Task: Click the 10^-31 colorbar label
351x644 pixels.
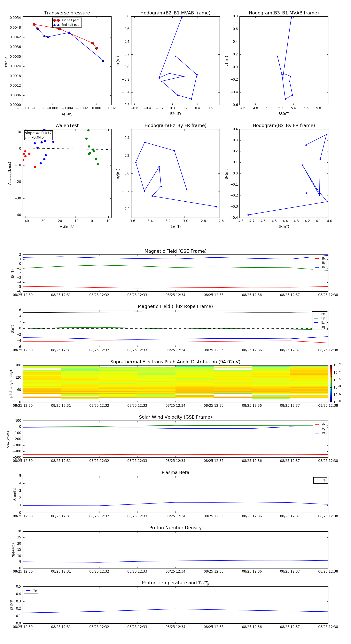Action: [337, 402]
